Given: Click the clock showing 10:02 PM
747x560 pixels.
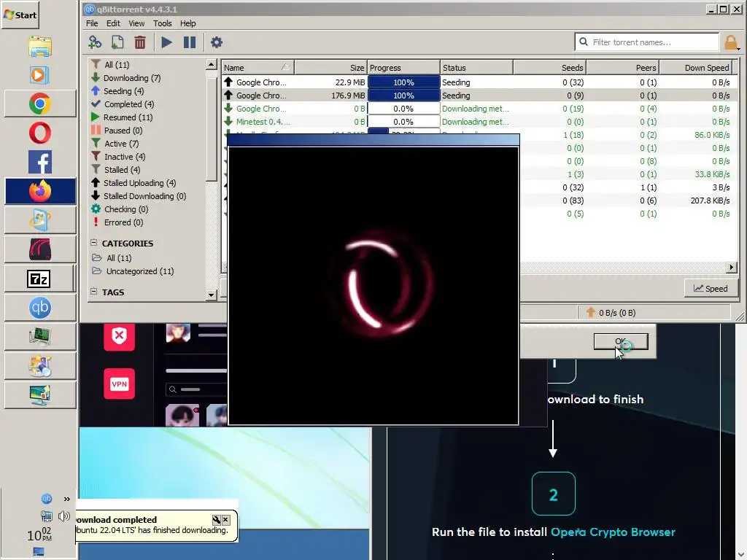Looking at the screenshot, I should tap(39, 534).
